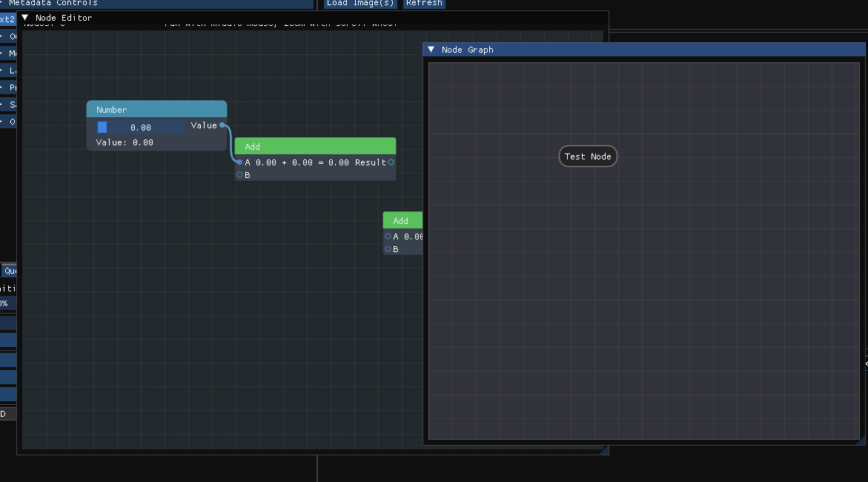Click the Test Node in Node Graph
The height and width of the screenshot is (482, 868).
coord(588,156)
